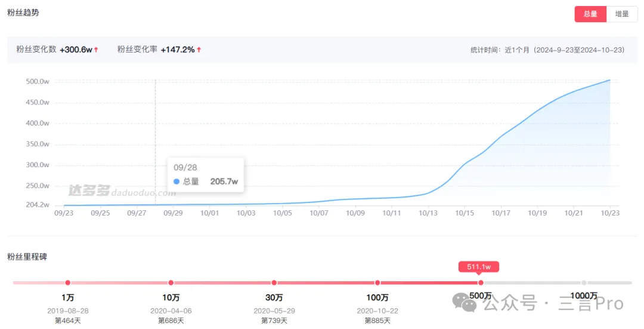Click the 09/23 label on x-axis

coord(64,212)
